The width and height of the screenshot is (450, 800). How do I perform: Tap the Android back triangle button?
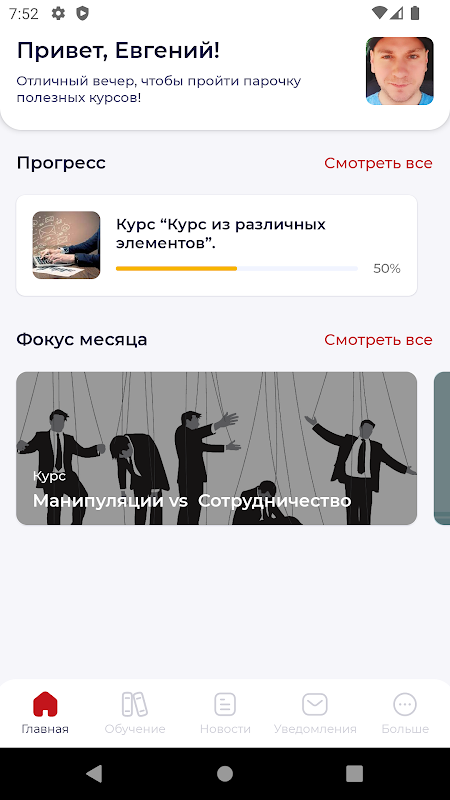[94, 773]
